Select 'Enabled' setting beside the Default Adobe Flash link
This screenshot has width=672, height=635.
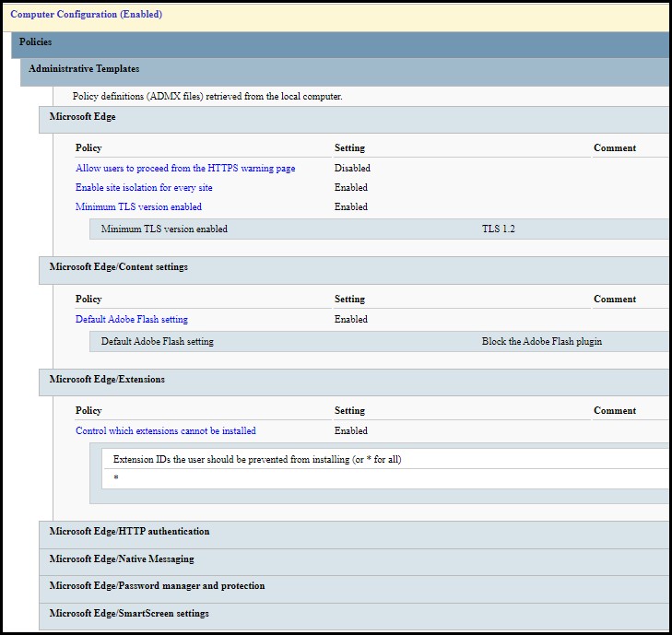[351, 319]
